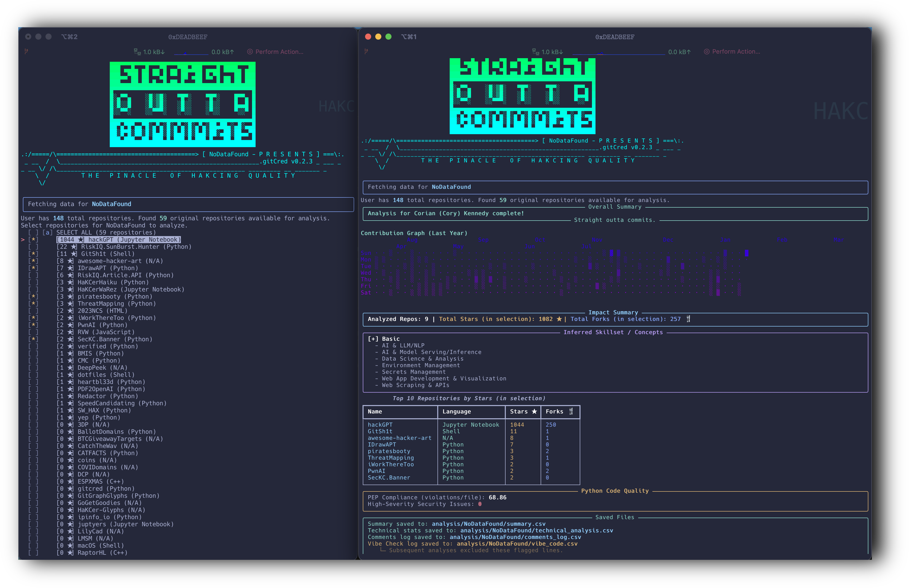Click the git branch icon in right window

pos(366,51)
